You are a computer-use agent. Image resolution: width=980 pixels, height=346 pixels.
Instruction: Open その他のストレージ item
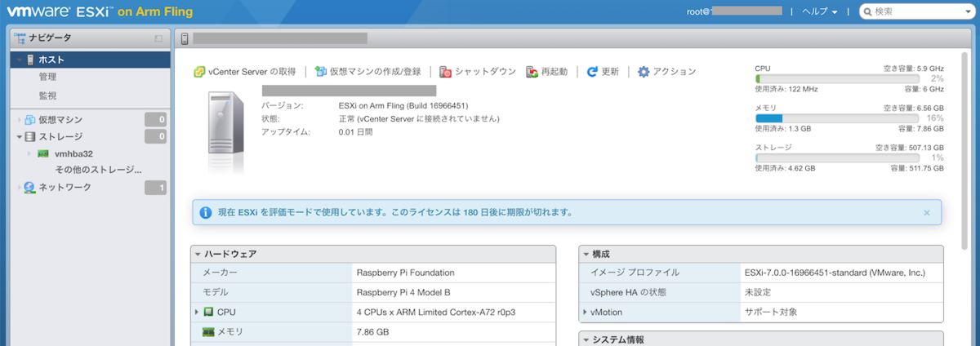(x=98, y=171)
